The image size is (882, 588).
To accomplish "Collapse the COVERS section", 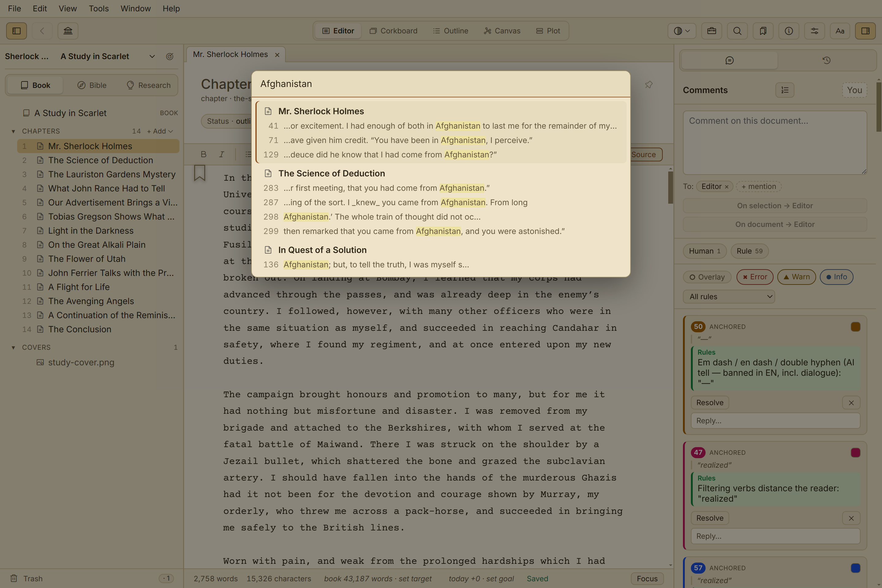I will [13, 348].
